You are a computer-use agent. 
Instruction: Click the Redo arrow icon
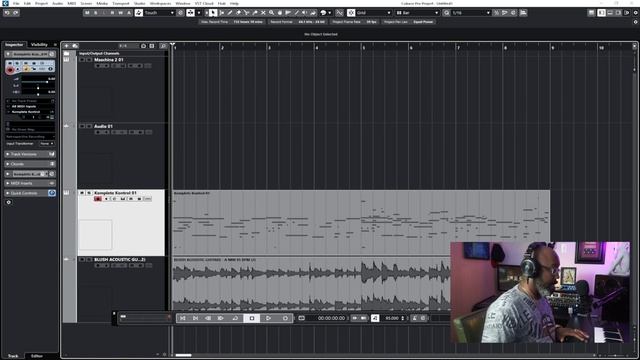click(16, 13)
